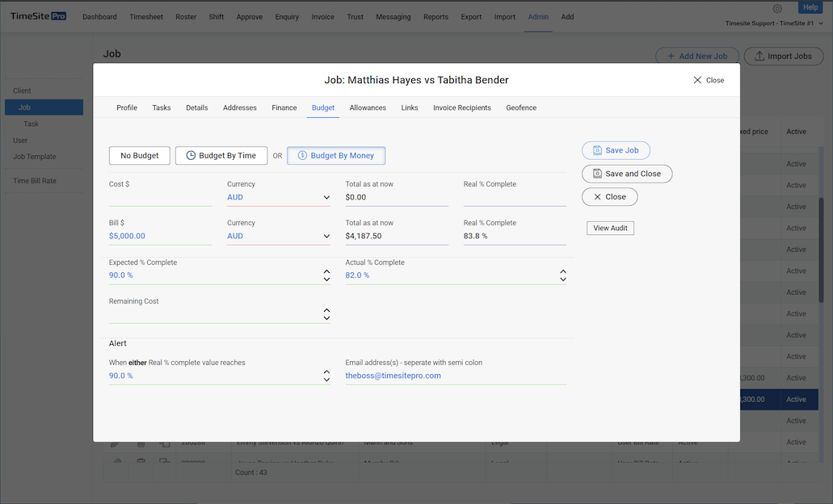The height and width of the screenshot is (504, 833).
Task: Adjust Actual % Complete stepper arrows
Action: point(563,275)
